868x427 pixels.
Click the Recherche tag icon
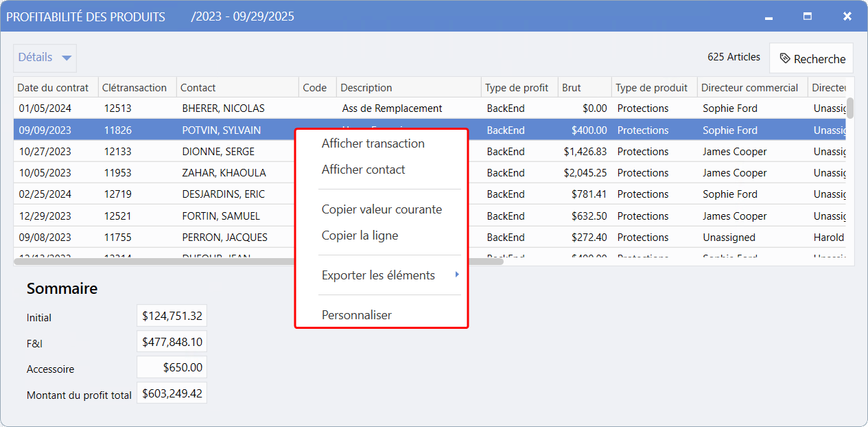(x=785, y=59)
